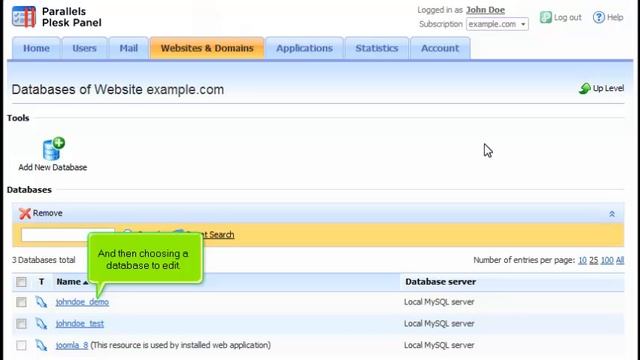Toggle the select-all checkbox in table header
The height and width of the screenshot is (360, 640).
[21, 282]
